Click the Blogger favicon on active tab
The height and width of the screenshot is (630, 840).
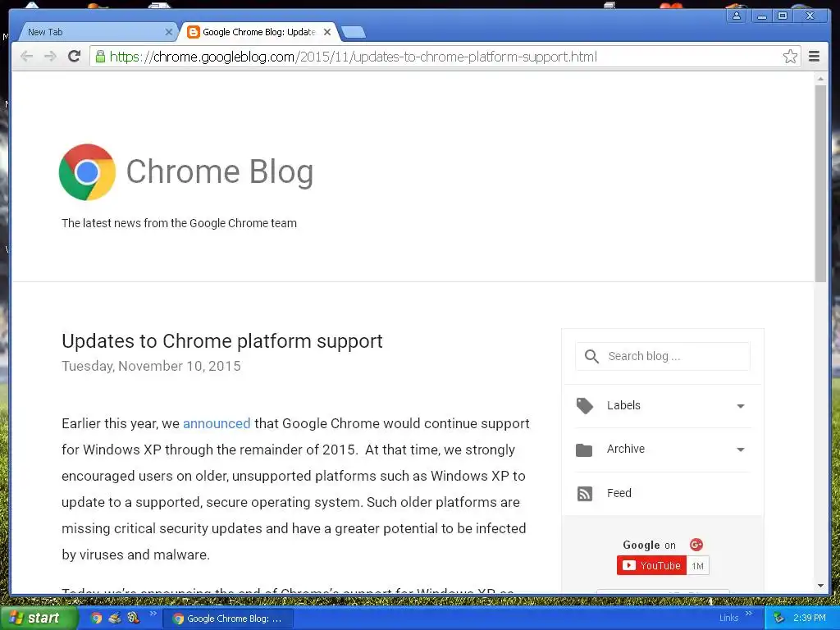click(194, 32)
